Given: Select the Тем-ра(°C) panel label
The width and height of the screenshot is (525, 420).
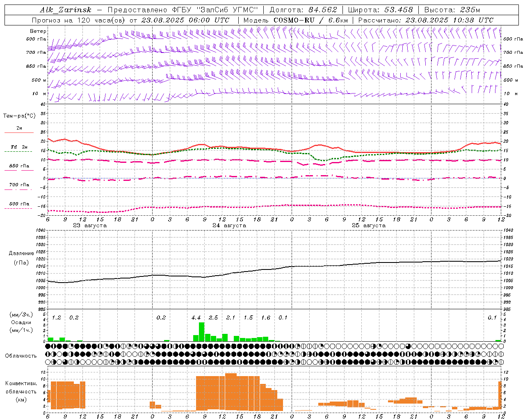Looking at the screenshot, I should (19, 116).
